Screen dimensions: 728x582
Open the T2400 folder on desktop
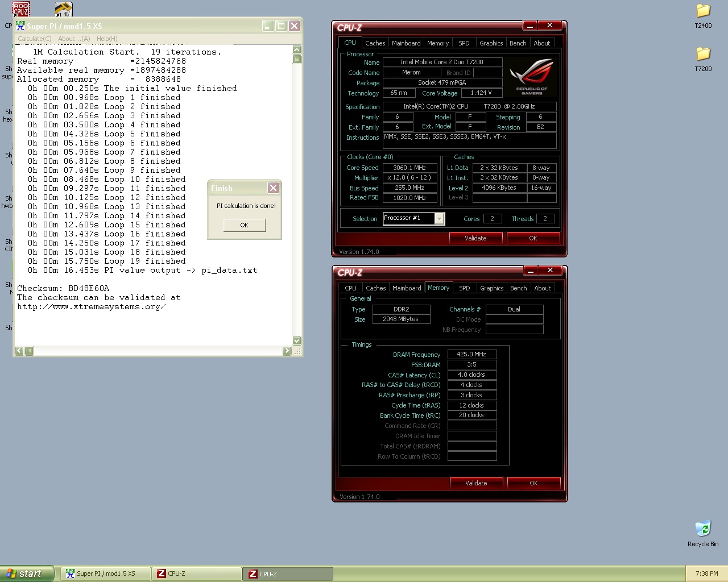click(x=703, y=16)
